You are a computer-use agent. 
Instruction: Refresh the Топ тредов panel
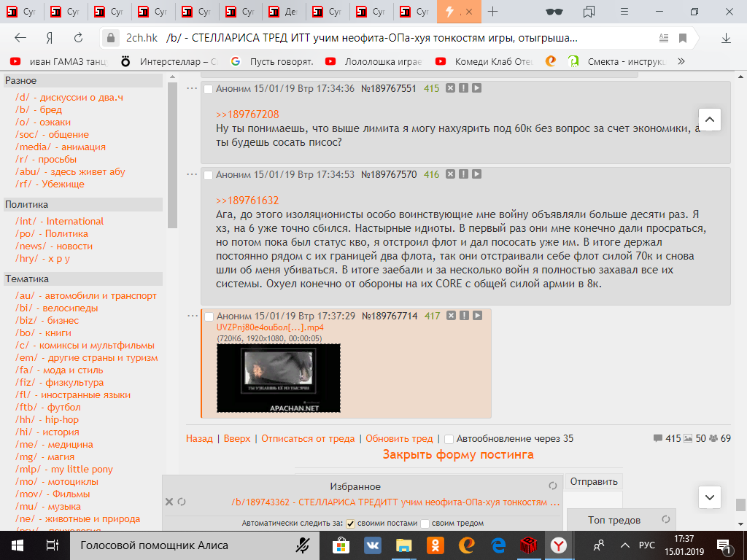(666, 519)
